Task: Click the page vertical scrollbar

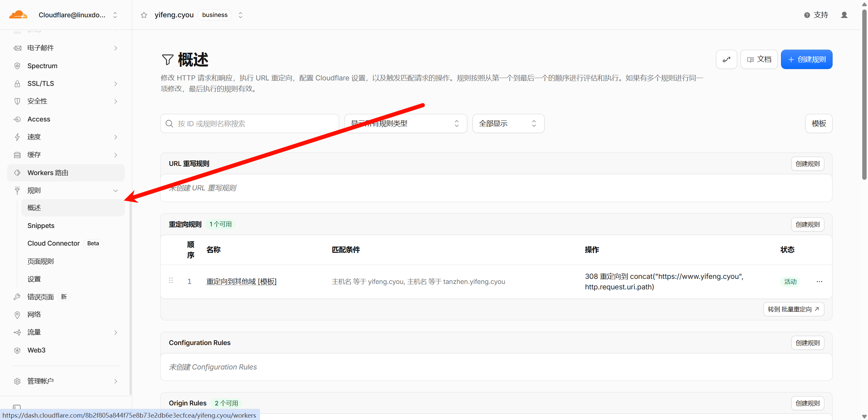Action: [x=864, y=95]
